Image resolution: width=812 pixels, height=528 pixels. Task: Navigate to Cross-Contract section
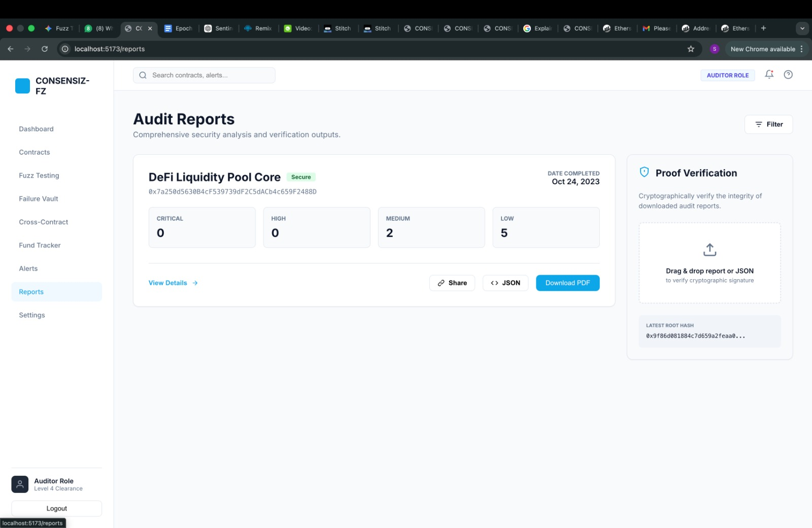pos(56,222)
